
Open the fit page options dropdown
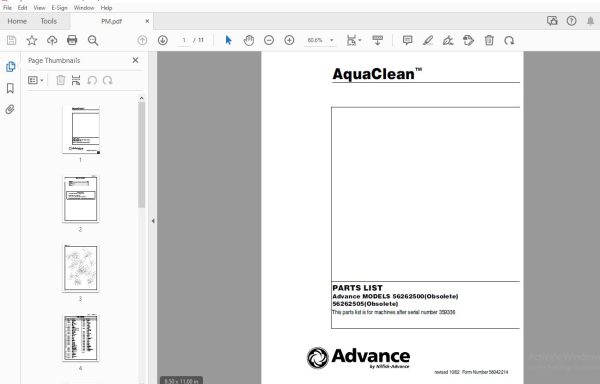[x=354, y=40]
